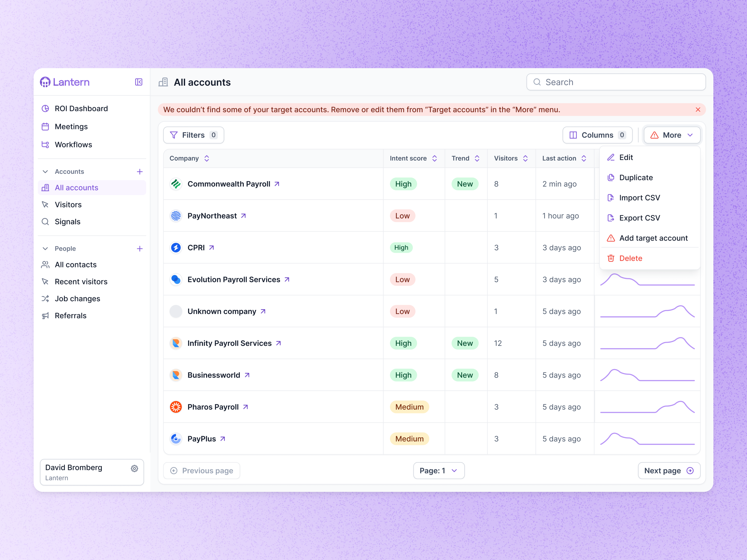Open the Page 1 selector dropdown
The image size is (747, 560).
click(x=439, y=470)
